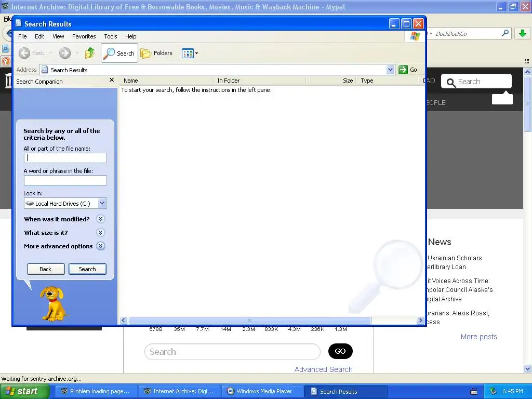Sort by Type column header
Viewport: 532px width, 399px height.
pos(387,81)
